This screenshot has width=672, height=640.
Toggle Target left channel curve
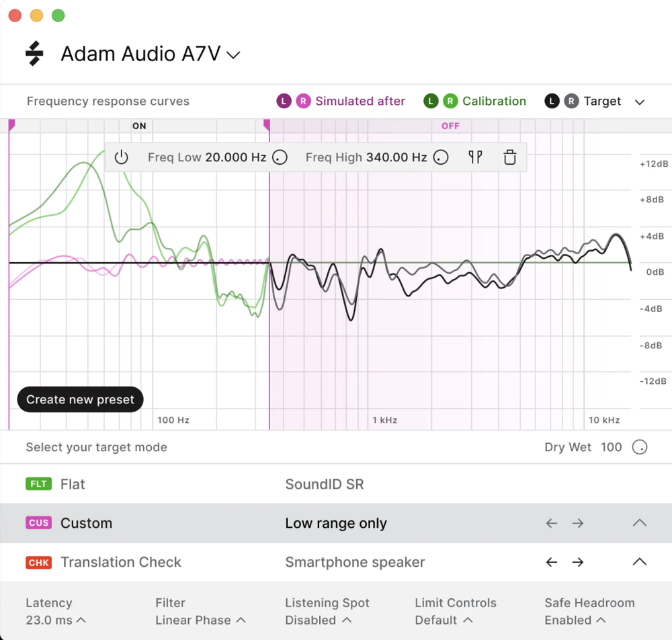click(x=552, y=101)
